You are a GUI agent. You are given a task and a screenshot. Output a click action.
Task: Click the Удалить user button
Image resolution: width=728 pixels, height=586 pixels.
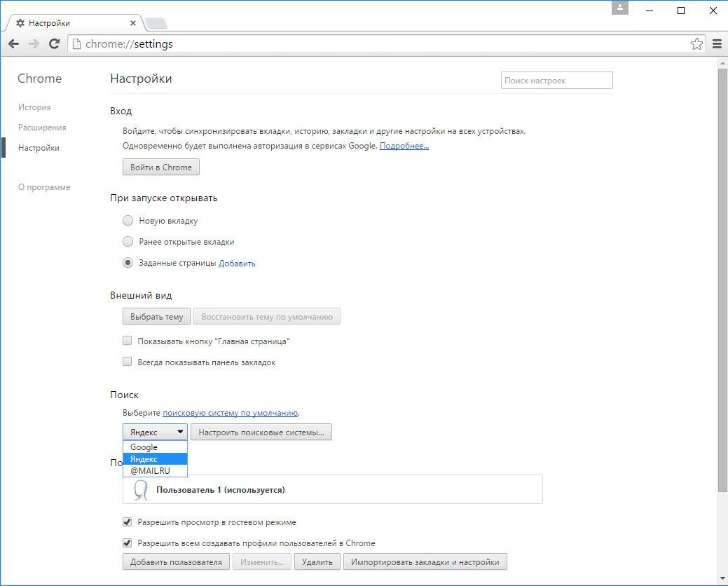point(317,562)
